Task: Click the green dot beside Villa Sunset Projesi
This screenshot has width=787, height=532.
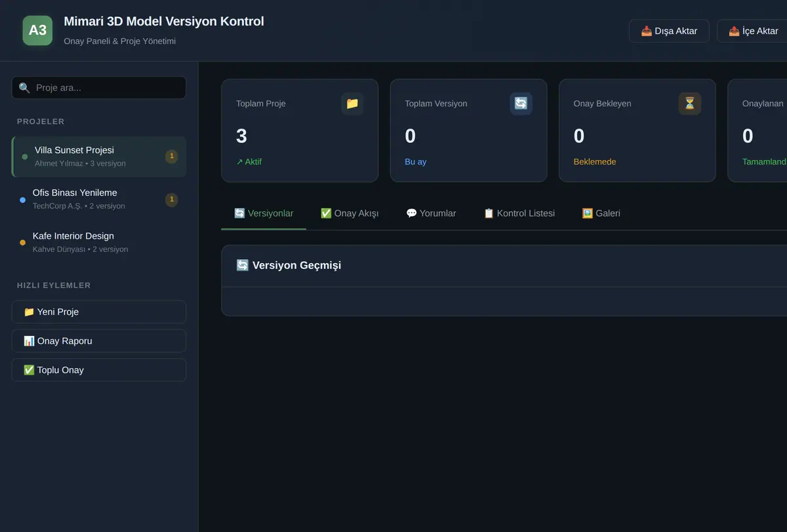Action: pos(24,157)
